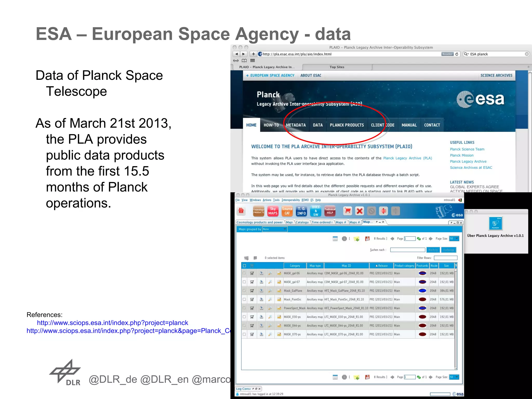Viewport: 532px width, 399px height.
Task: Click bottom save floppy disk icon
Action: pos(367,377)
